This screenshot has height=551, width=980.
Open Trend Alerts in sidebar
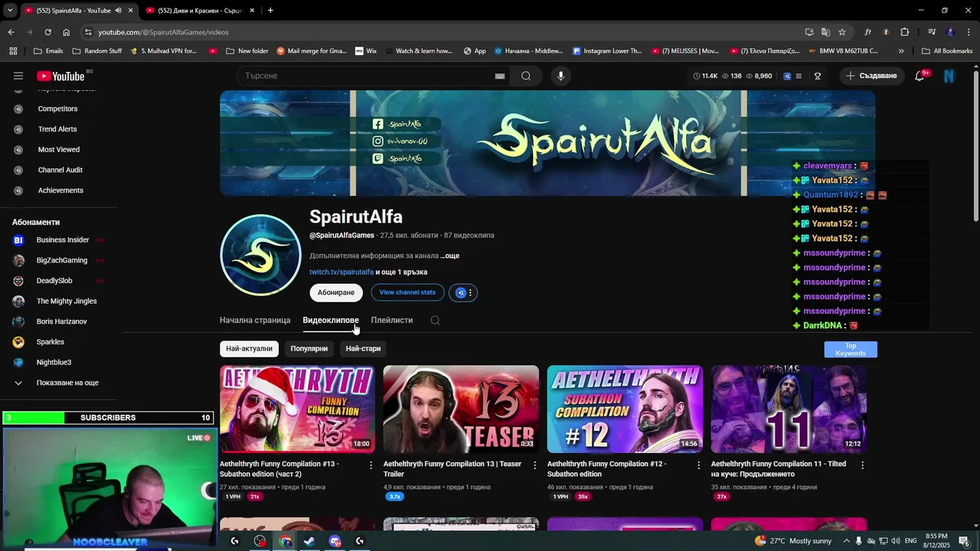(x=57, y=129)
